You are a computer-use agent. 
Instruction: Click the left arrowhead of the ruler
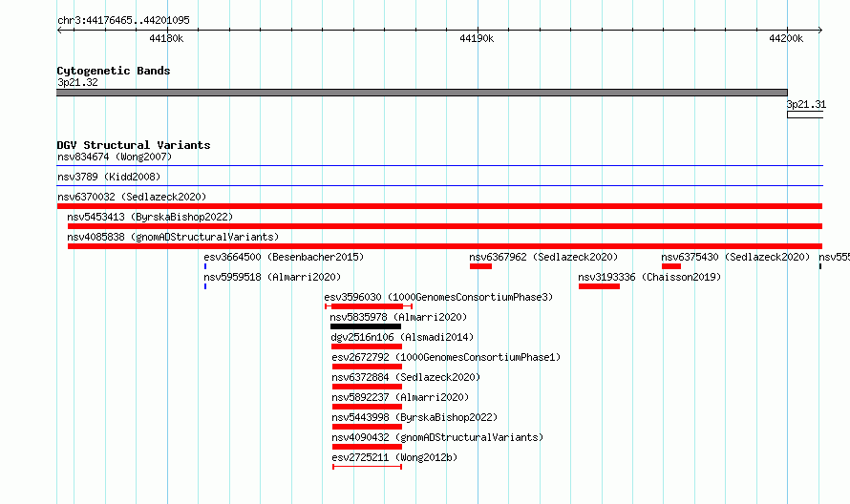click(x=59, y=31)
